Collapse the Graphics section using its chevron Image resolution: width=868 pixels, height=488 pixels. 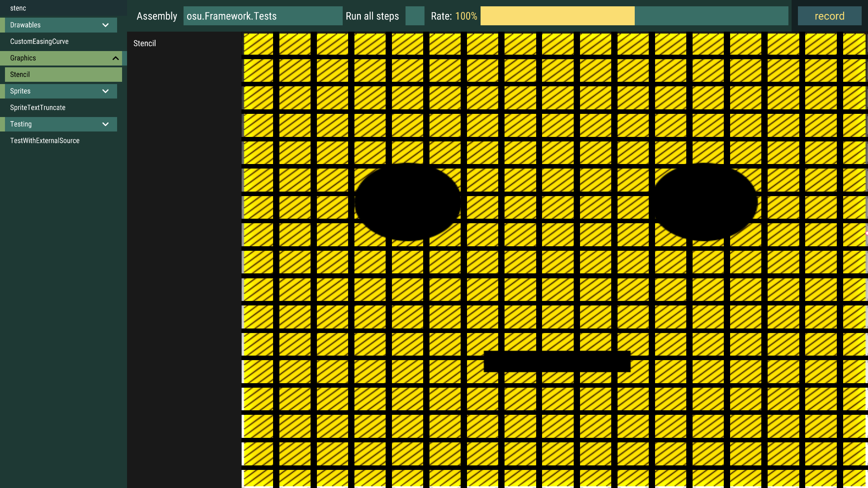tap(116, 58)
